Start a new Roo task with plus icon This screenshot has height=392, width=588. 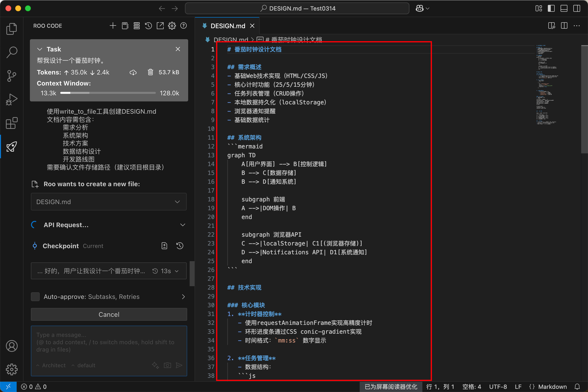pyautogui.click(x=113, y=26)
